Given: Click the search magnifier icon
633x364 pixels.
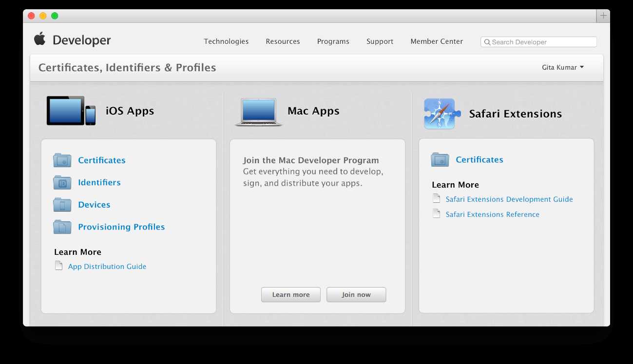Looking at the screenshot, I should [x=487, y=42].
